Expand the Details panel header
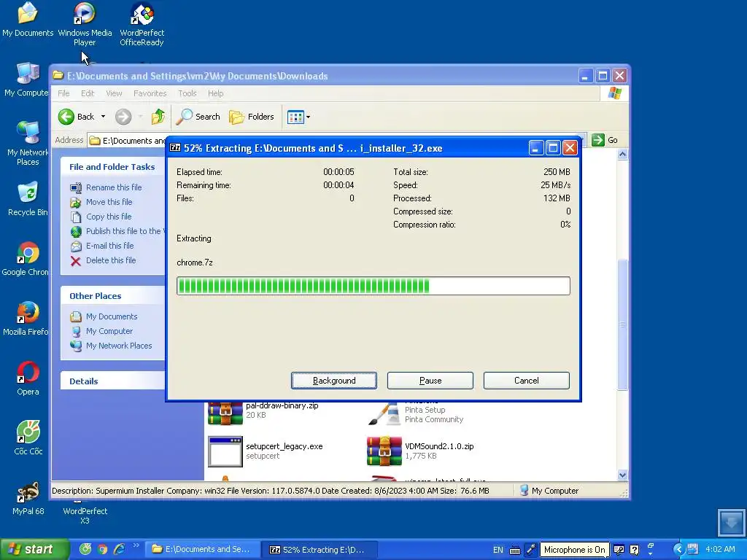This screenshot has width=747, height=560. coord(112,381)
